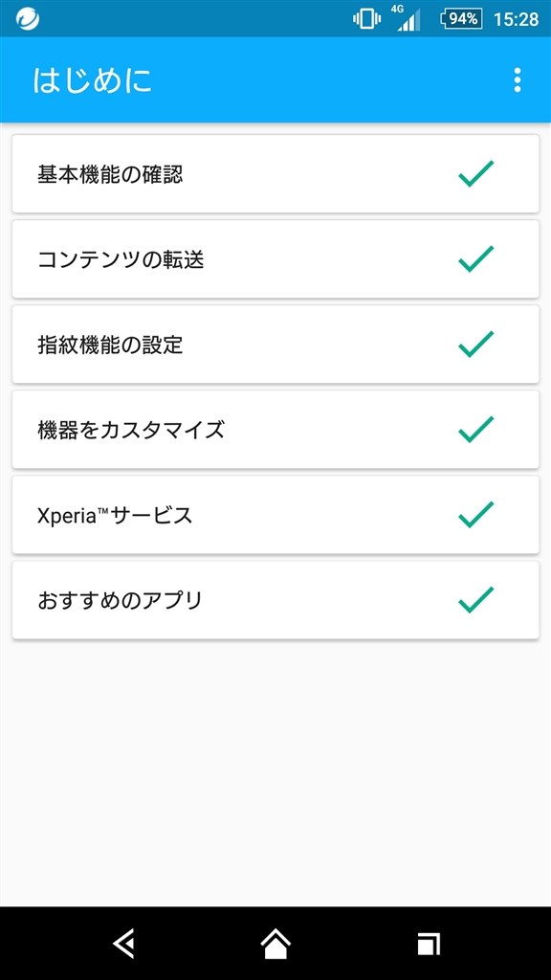This screenshot has height=980, width=551.
Task: Expand the おすすめのアプリ item
Action: click(275, 600)
